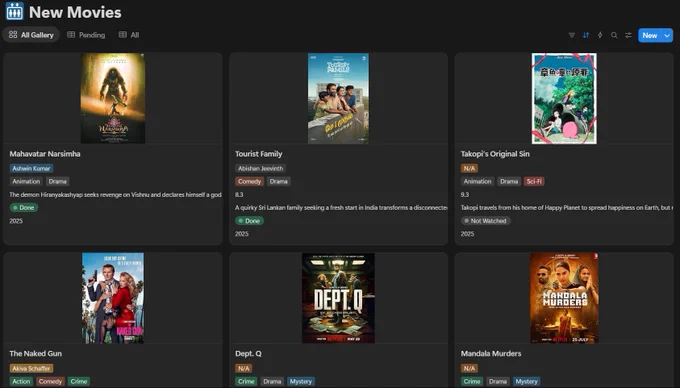Open the filter icon in the toolbar
Viewport: 680px width, 388px height.
pyautogui.click(x=572, y=35)
